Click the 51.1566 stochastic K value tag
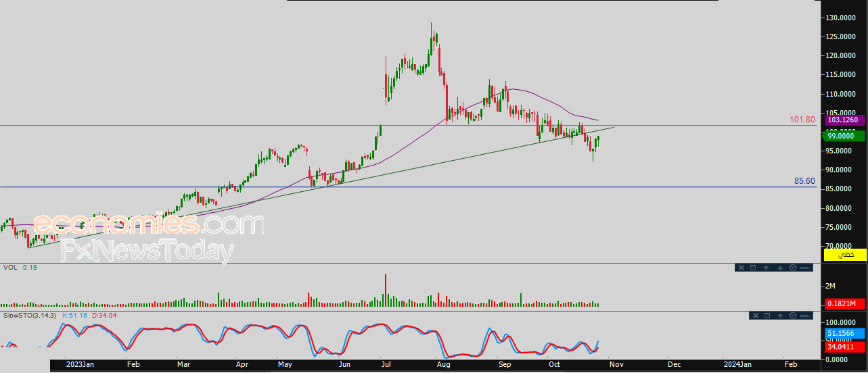868x373 pixels. [x=844, y=334]
